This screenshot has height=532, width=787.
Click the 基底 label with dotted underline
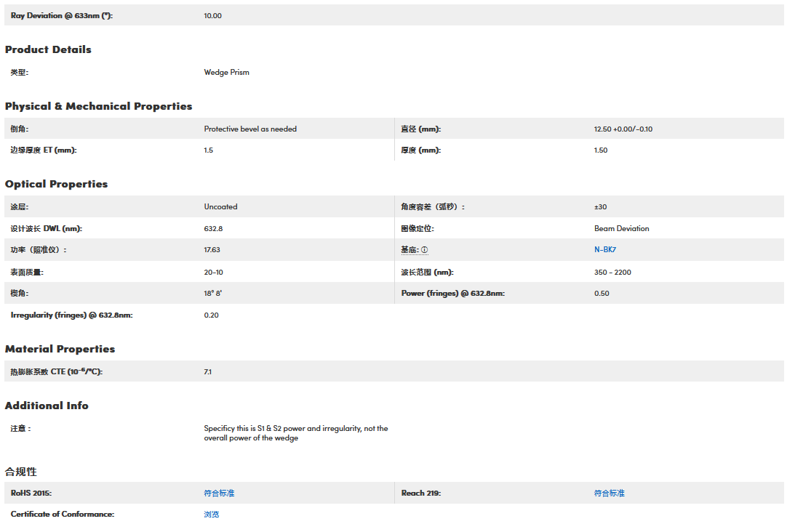pos(410,250)
